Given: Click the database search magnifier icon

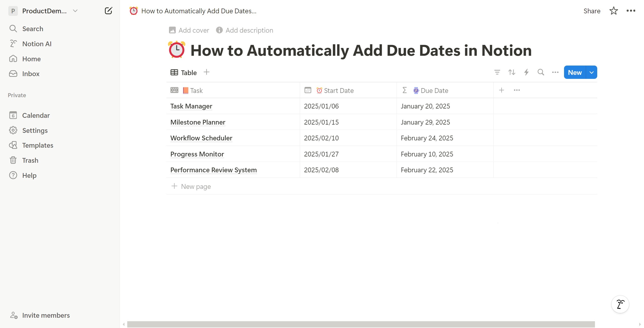Looking at the screenshot, I should pos(541,72).
